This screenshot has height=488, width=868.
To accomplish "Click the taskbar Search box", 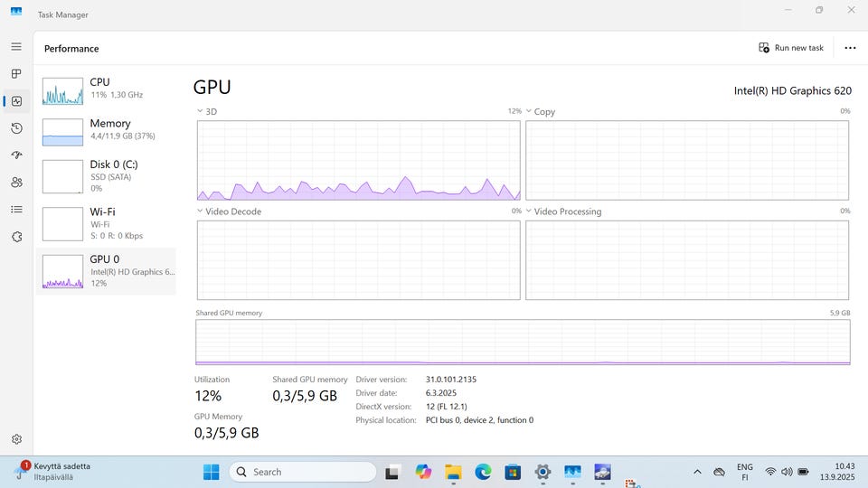I will tap(303, 472).
